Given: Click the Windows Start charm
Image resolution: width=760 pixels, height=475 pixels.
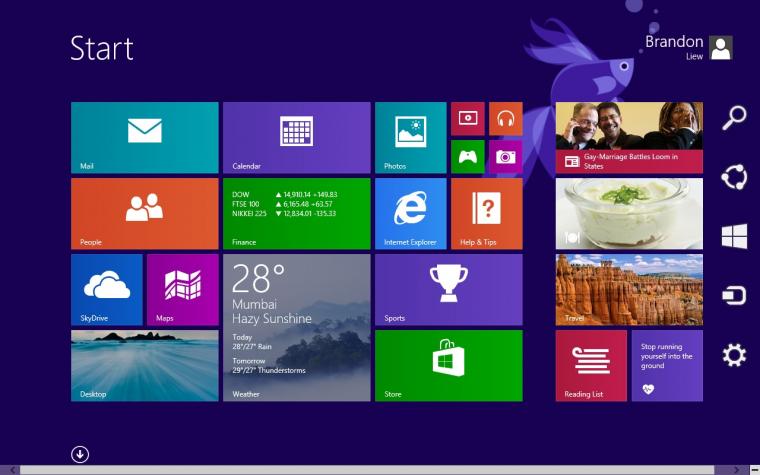Looking at the screenshot, I should (x=734, y=236).
